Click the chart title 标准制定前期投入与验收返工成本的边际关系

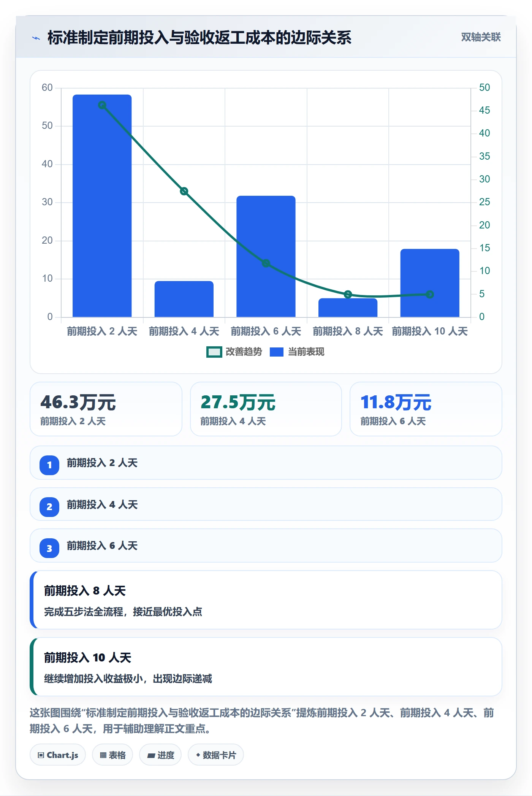(199, 38)
